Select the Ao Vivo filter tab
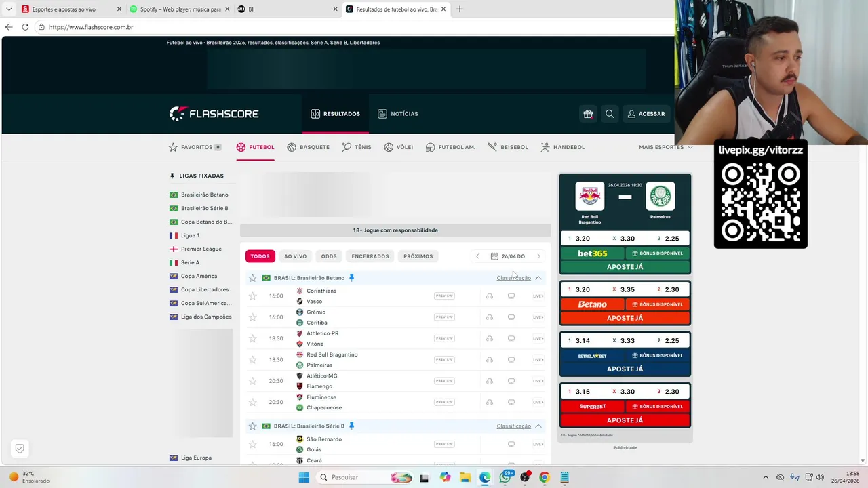The height and width of the screenshot is (488, 868). tap(296, 256)
